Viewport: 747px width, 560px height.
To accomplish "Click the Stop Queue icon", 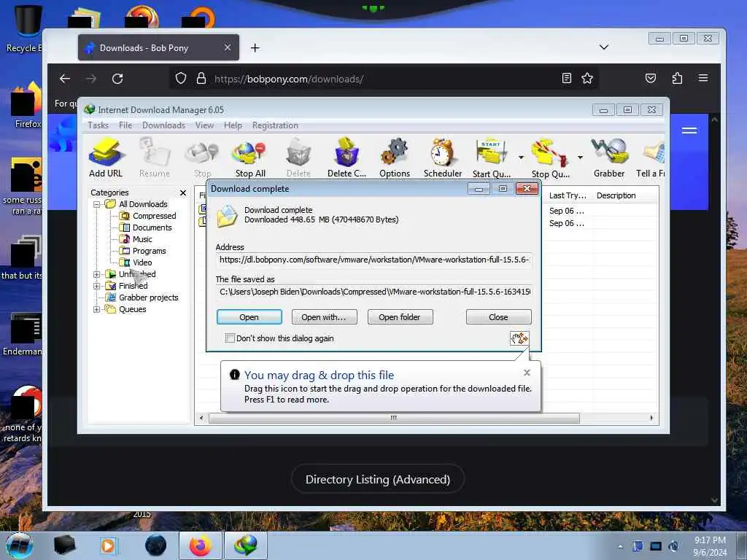I will (x=550, y=157).
